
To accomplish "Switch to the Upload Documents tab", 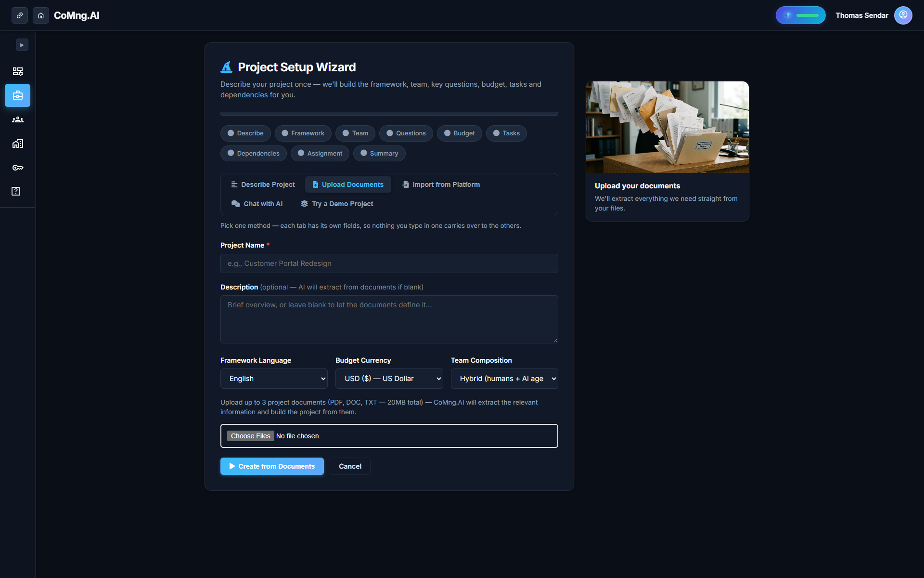I will point(348,184).
